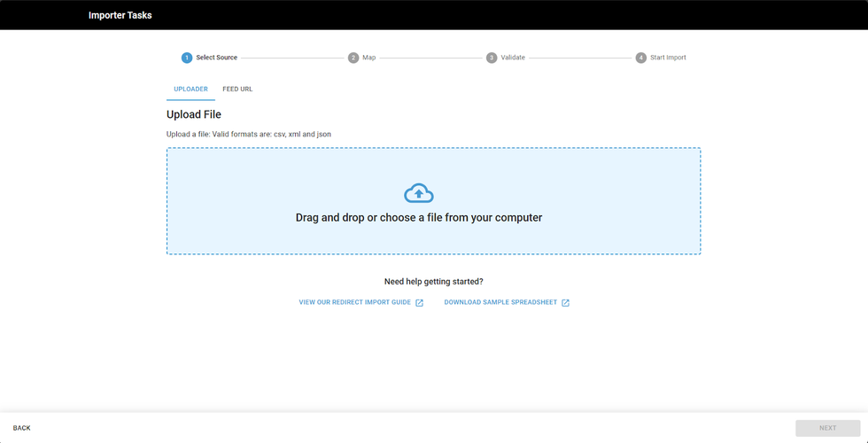Click the greyed-out Next button

coord(827,428)
